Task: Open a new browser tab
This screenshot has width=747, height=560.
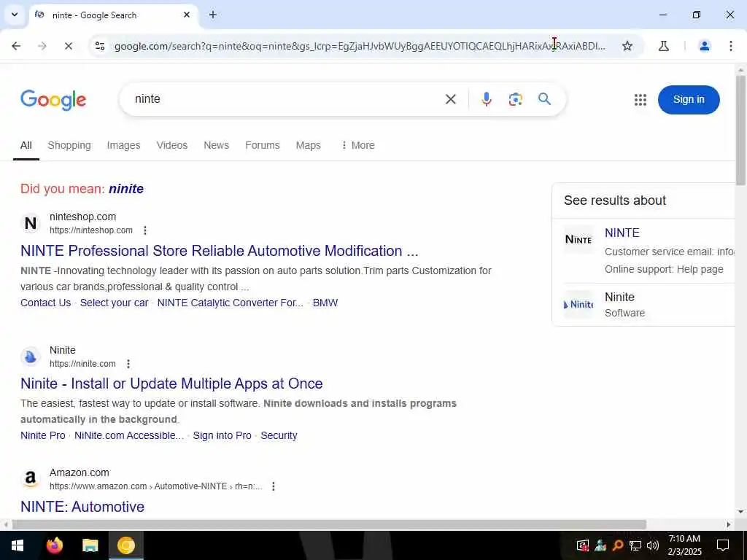Action: point(212,15)
